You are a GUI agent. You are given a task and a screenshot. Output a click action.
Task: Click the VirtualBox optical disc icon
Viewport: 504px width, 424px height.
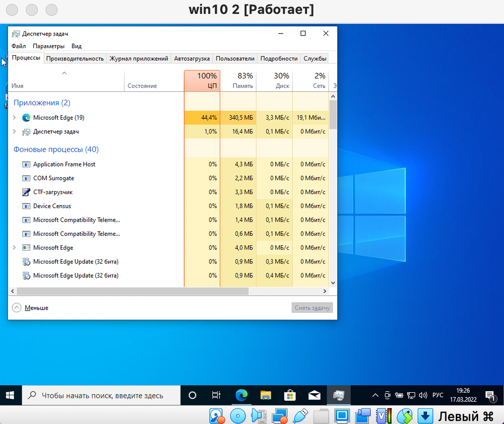(x=238, y=416)
